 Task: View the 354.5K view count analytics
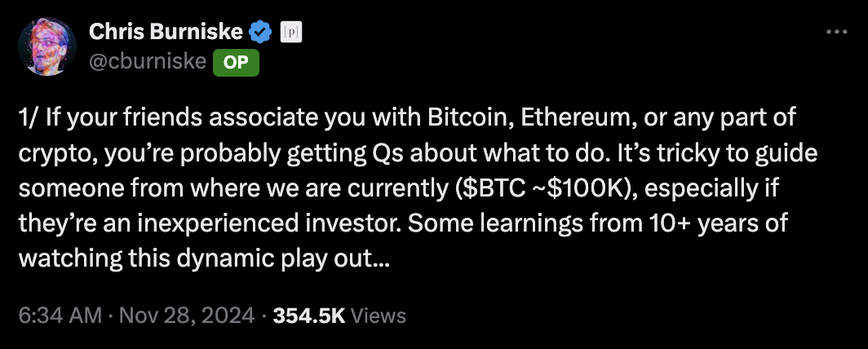[x=309, y=316]
